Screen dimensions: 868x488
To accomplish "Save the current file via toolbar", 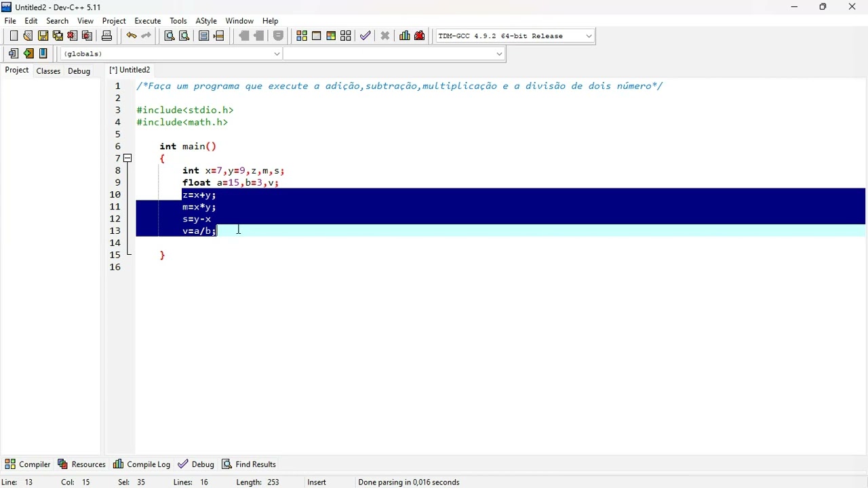I will coord(43,36).
